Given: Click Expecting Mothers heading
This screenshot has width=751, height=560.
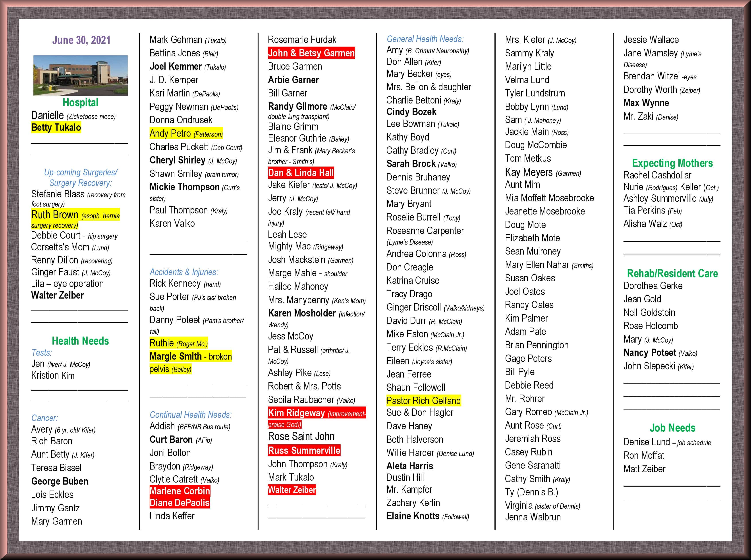Looking at the screenshot, I should (672, 163).
